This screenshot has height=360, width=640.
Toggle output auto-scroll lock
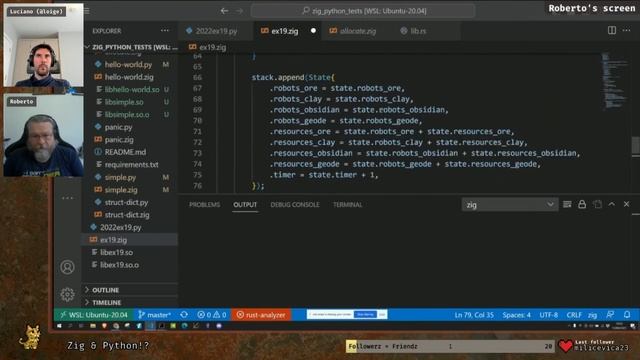pos(582,204)
